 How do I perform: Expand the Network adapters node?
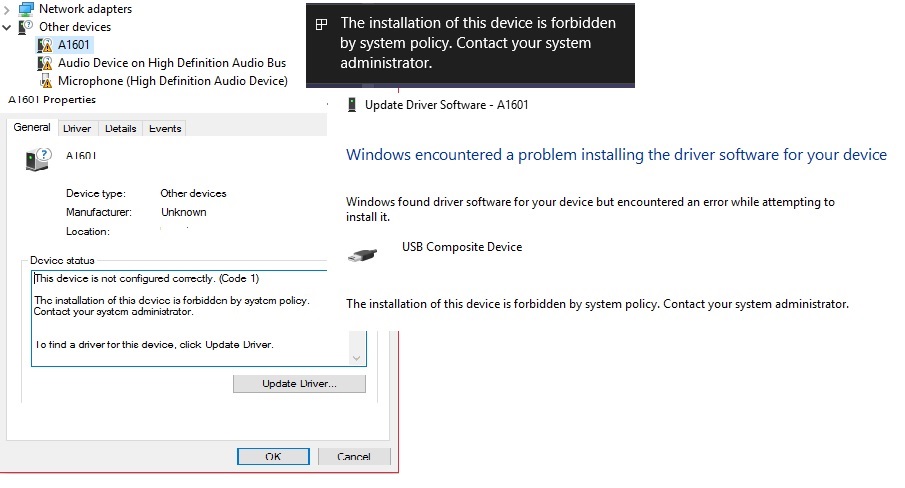tap(8, 9)
